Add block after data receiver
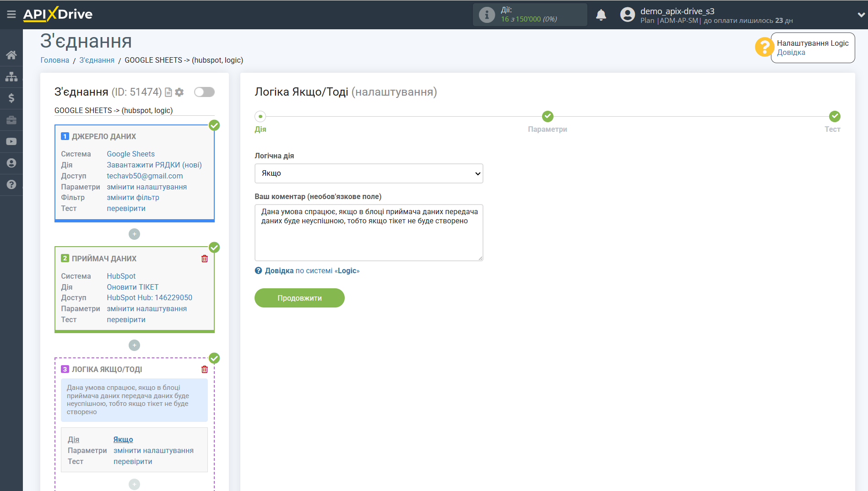 coord(134,345)
